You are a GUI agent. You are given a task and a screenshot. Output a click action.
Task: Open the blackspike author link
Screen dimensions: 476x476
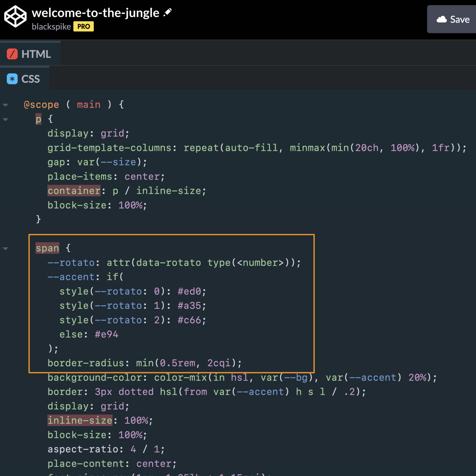51,26
